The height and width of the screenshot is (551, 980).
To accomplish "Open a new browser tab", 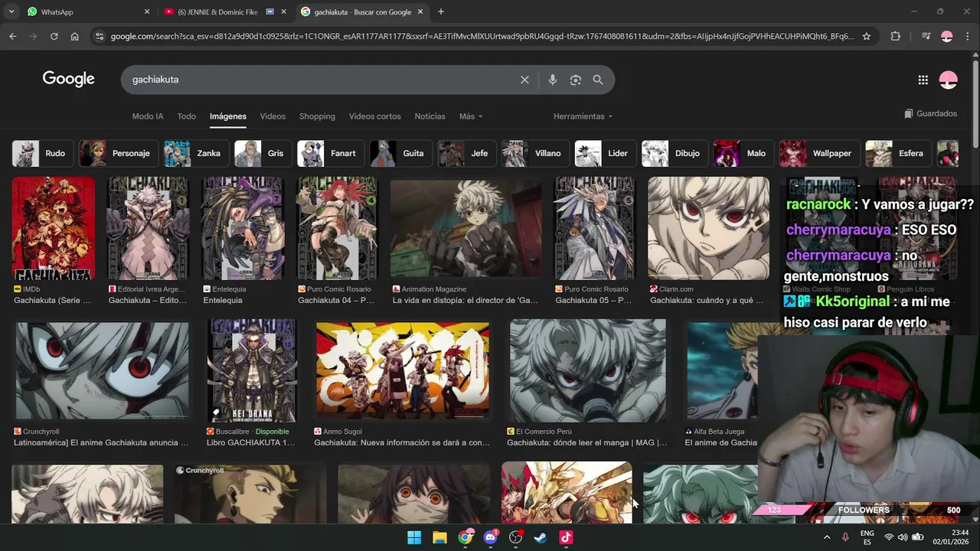I will click(x=440, y=11).
